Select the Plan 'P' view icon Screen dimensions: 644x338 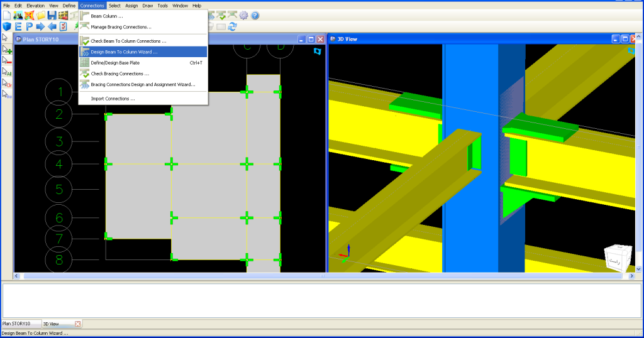[x=29, y=26]
